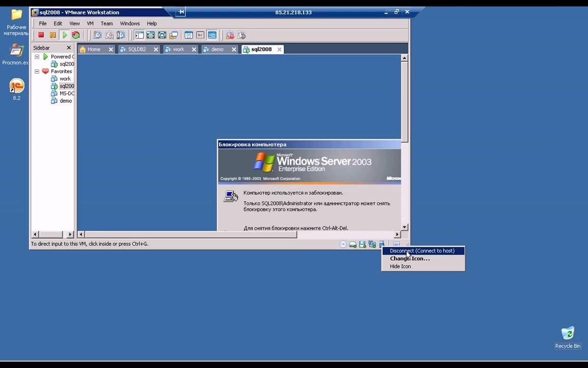The image size is (588, 368).
Task: Choose Disconnect (Connect to host)
Action: (423, 250)
